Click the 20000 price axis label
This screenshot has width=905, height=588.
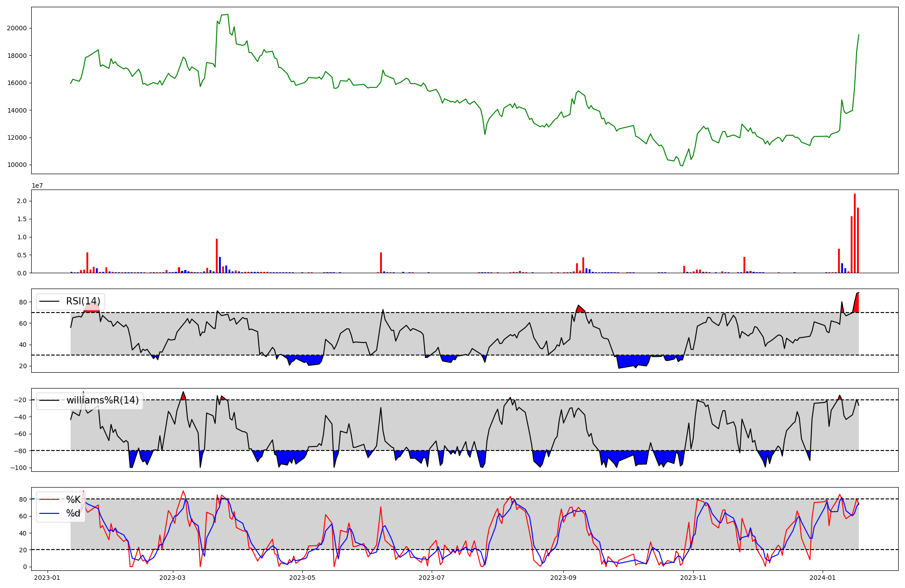[17, 28]
